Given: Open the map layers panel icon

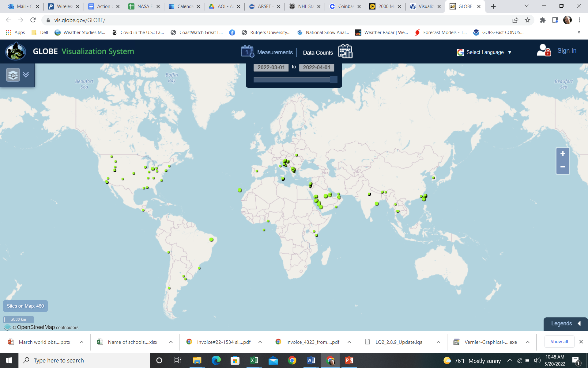Looking at the screenshot, I should pyautogui.click(x=13, y=75).
